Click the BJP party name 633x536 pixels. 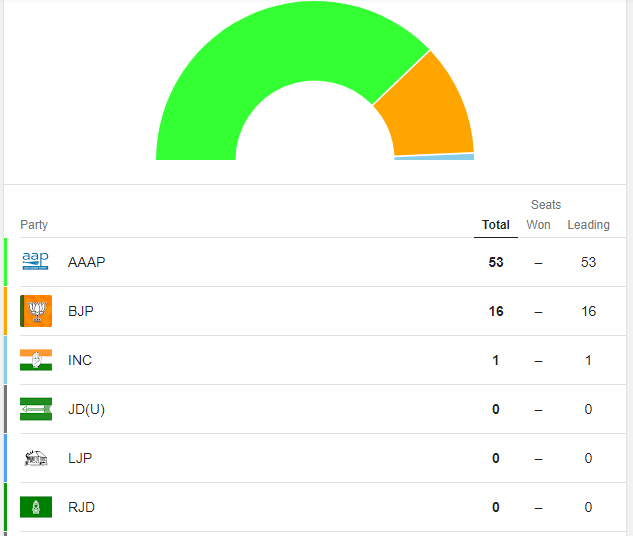[x=81, y=311]
